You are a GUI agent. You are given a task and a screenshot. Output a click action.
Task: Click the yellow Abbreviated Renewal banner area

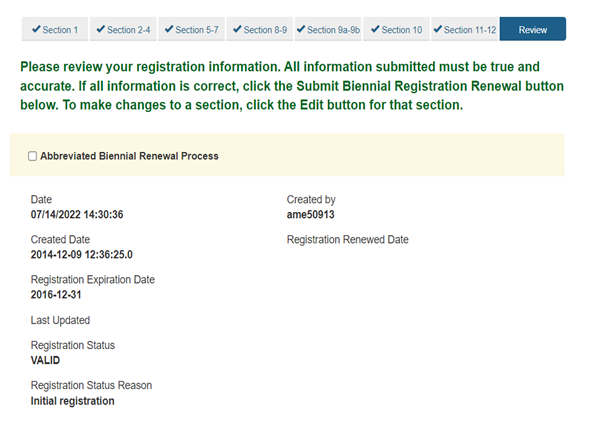click(287, 155)
